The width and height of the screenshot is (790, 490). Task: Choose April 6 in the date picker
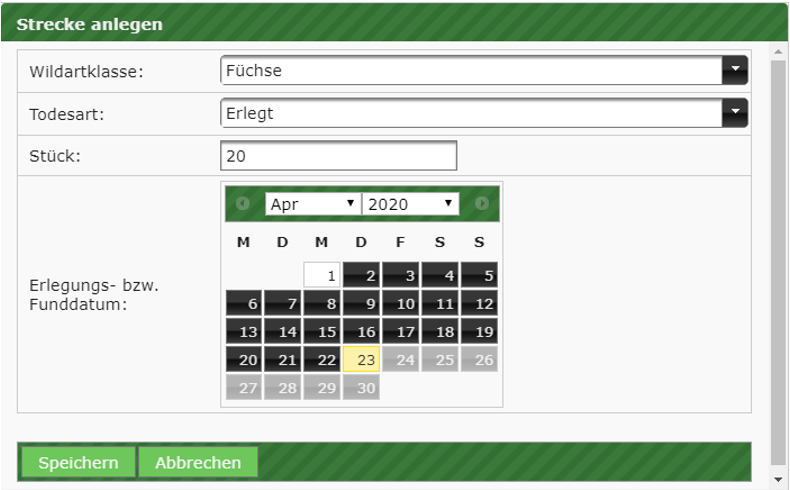point(243,304)
